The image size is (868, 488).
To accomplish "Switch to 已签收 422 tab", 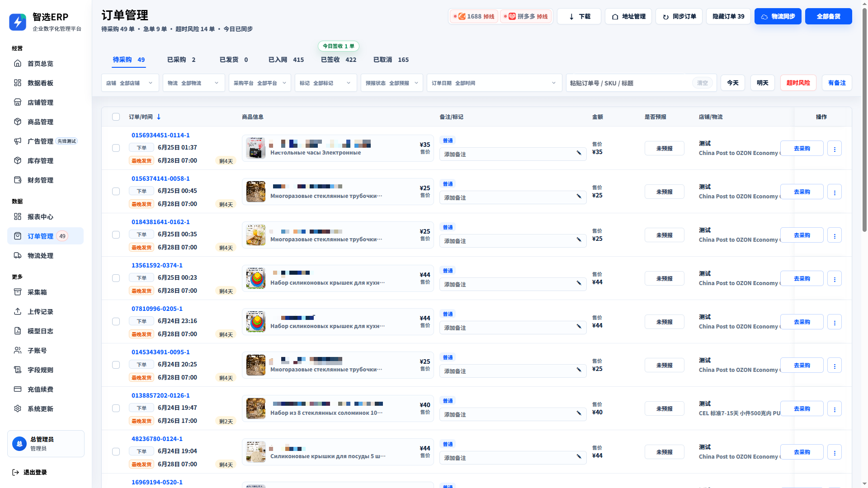I will [x=339, y=60].
